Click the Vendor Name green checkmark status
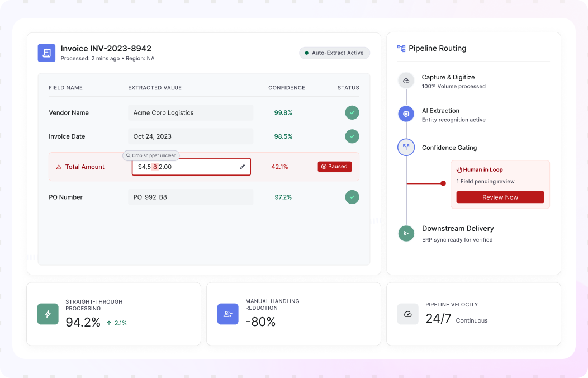The height and width of the screenshot is (378, 588). click(352, 112)
